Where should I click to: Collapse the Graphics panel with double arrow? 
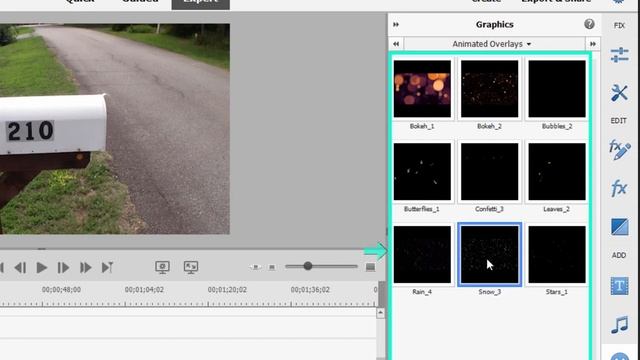396,24
